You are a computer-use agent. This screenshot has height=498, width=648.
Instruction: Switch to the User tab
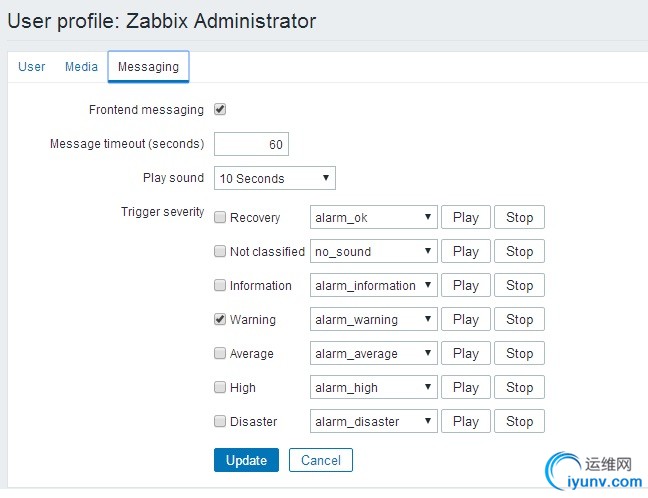[x=32, y=67]
